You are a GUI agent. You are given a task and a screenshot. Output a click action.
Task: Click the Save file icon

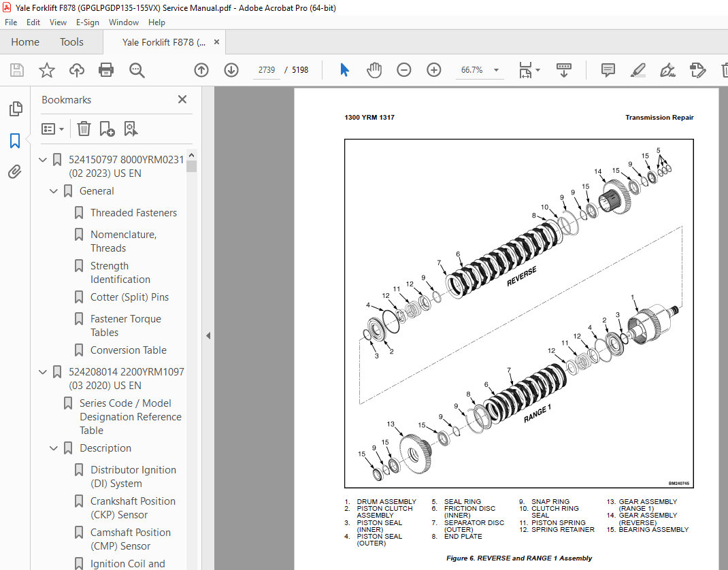pyautogui.click(x=17, y=70)
